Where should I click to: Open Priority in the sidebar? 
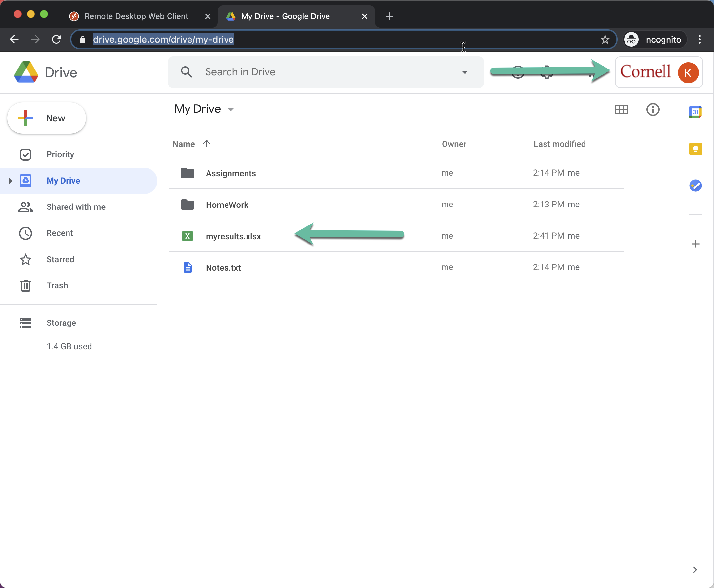(60, 154)
